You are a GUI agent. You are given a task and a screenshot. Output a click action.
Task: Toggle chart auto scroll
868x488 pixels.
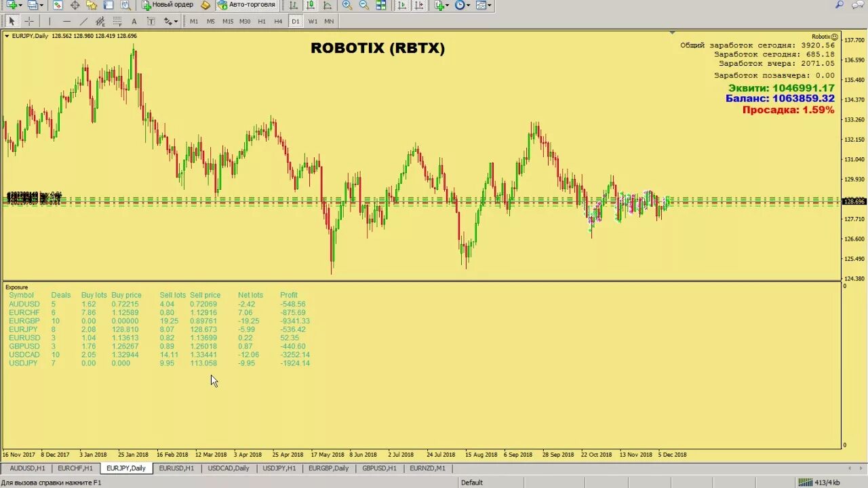coord(401,5)
